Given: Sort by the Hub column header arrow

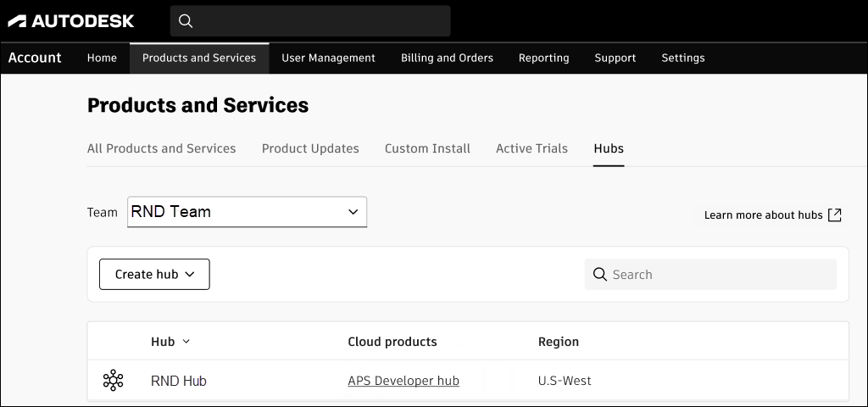Looking at the screenshot, I should coord(186,342).
